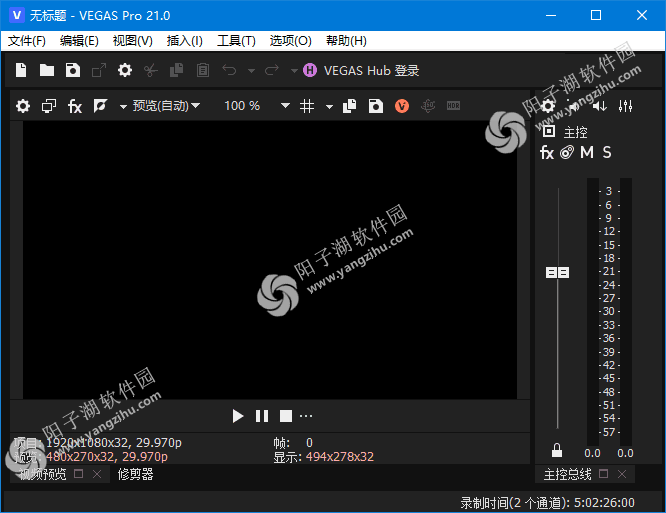Toggle dim output speaker-arrow icon

pos(599,106)
